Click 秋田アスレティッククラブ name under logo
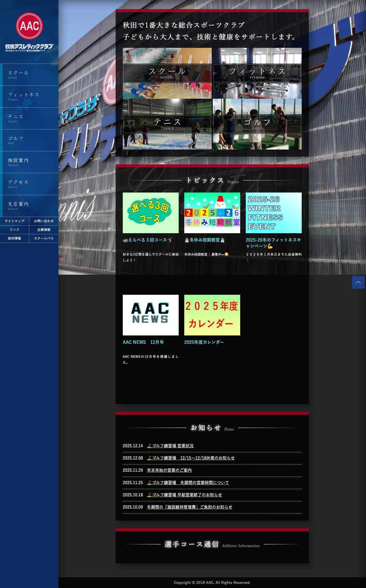 point(29,46)
